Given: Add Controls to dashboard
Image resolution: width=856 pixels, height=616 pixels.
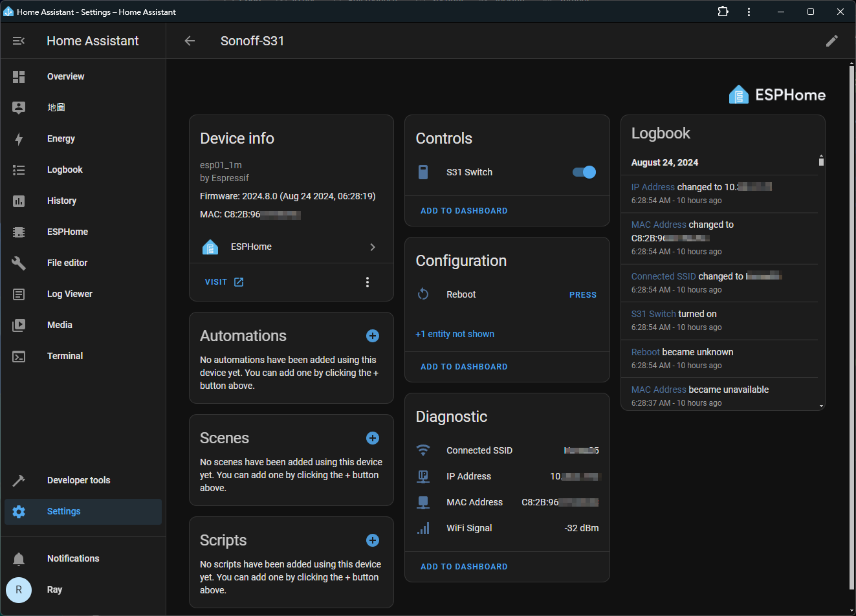Looking at the screenshot, I should [464, 211].
